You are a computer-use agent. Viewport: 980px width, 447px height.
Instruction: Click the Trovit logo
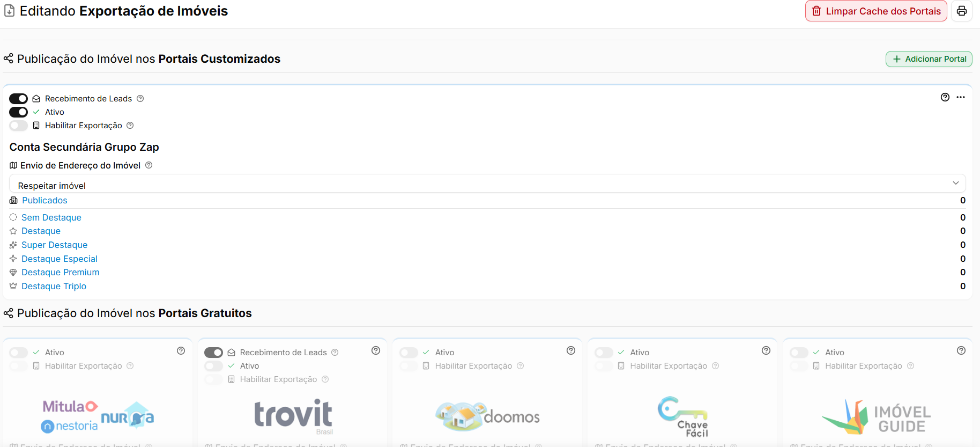click(x=293, y=416)
